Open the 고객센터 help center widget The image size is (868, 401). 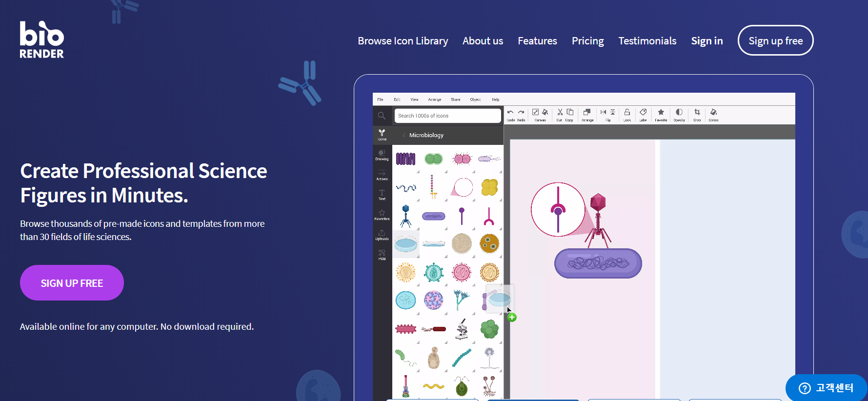tap(826, 387)
